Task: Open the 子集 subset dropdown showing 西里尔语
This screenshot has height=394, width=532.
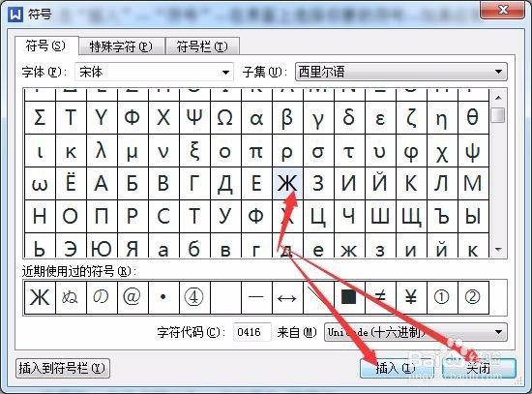Action: pyautogui.click(x=401, y=72)
